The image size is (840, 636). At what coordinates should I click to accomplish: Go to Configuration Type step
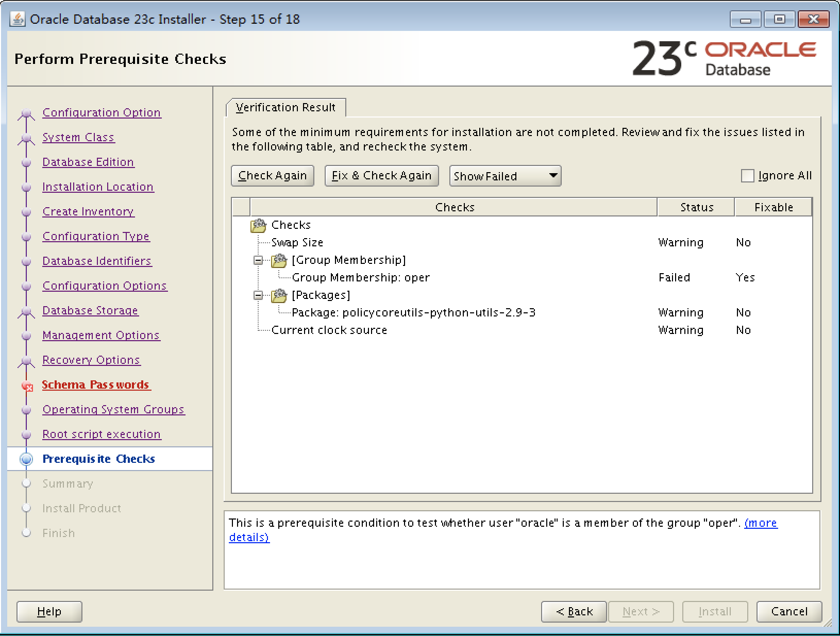[x=96, y=236]
